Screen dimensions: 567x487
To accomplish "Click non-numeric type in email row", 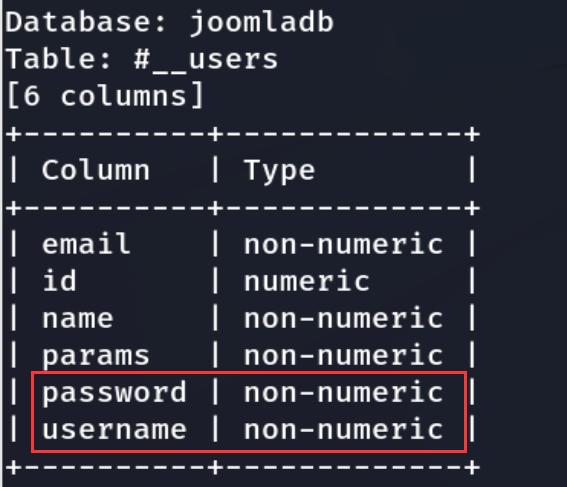I will pos(344,244).
